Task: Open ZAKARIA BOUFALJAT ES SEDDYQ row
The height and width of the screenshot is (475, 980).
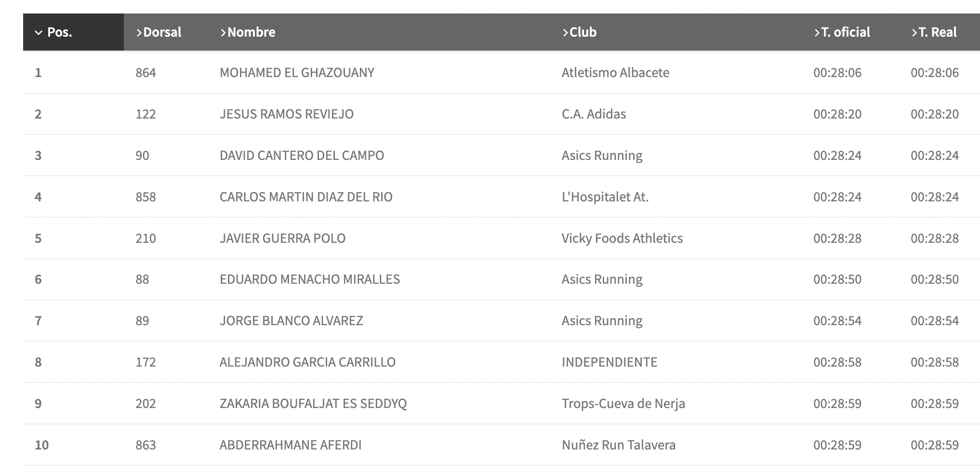Action: click(501, 404)
